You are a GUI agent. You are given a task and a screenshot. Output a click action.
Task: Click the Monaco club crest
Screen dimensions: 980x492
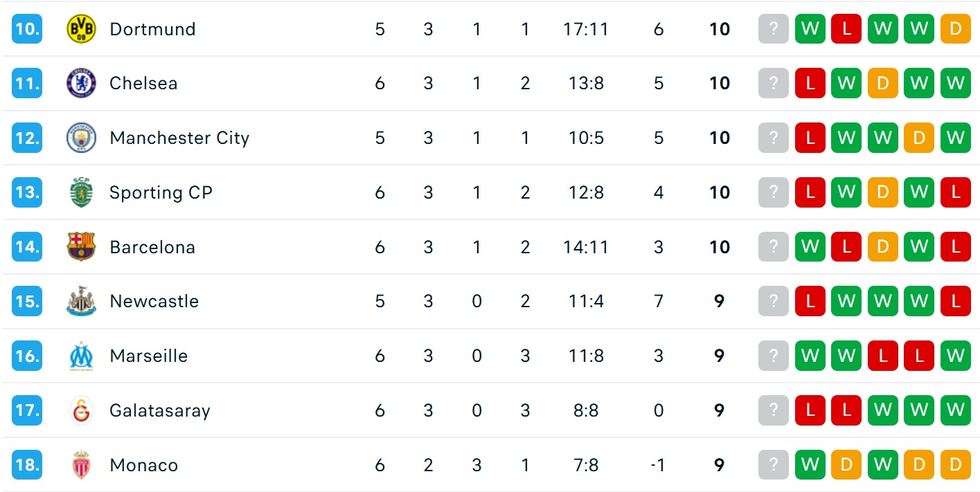(x=81, y=465)
